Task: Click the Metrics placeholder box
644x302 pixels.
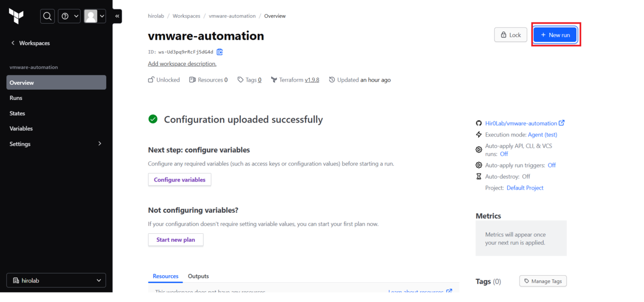Action: pos(521,239)
